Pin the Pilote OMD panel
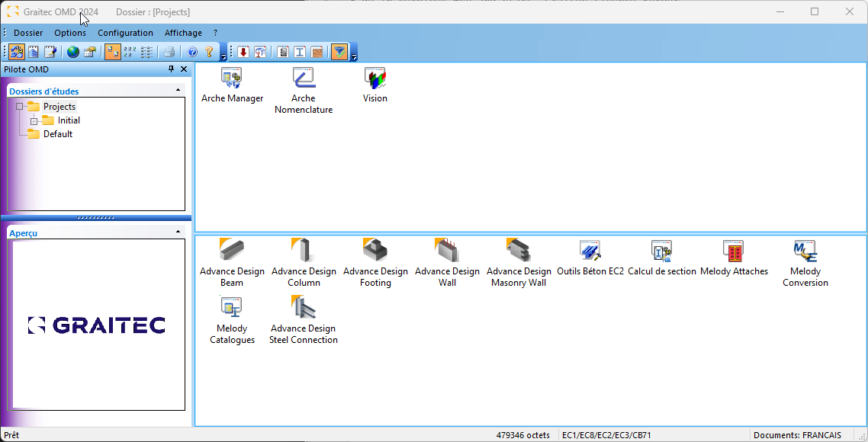This screenshot has width=868, height=442. (171, 69)
